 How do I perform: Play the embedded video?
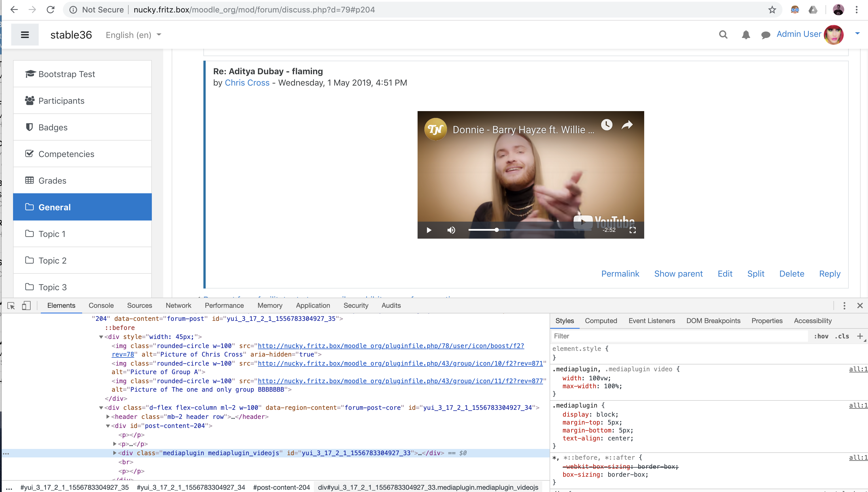429,230
